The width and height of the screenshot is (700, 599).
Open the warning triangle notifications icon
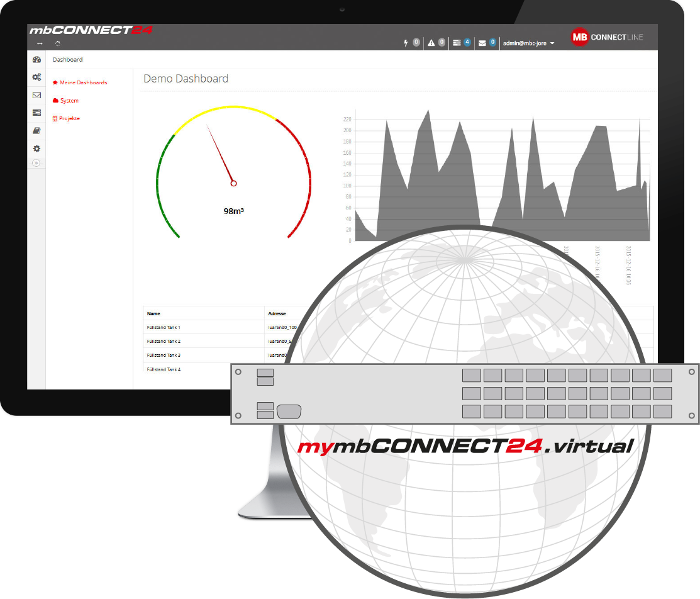(432, 42)
